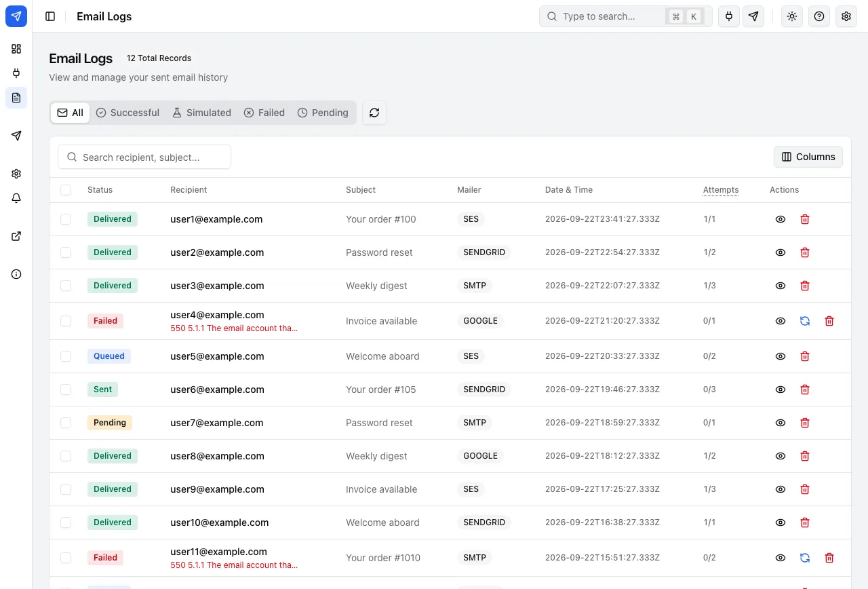Click the Attempts column header

pos(721,190)
